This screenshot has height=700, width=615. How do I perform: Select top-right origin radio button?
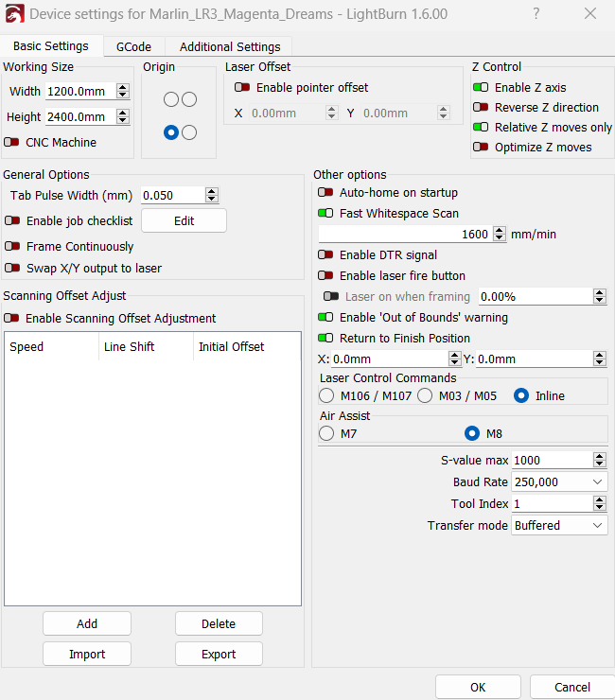point(189,99)
